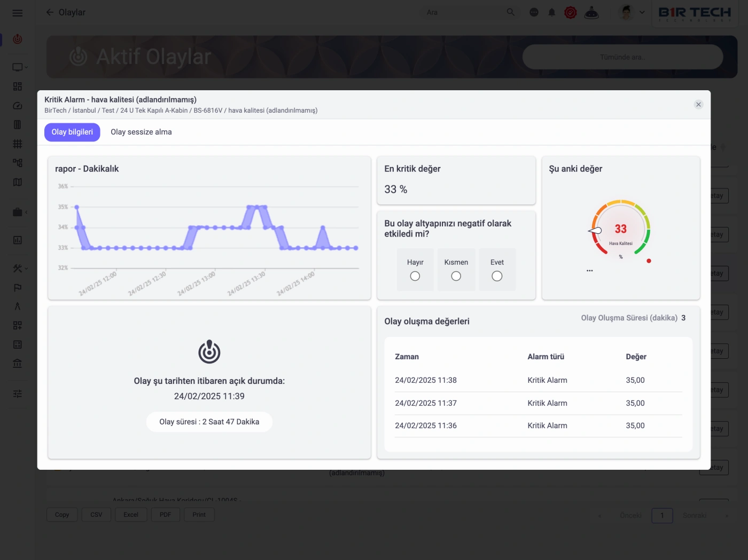Screen dimensions: 748x560
Task: Select the drafting compass sidebar icon
Action: click(18, 306)
